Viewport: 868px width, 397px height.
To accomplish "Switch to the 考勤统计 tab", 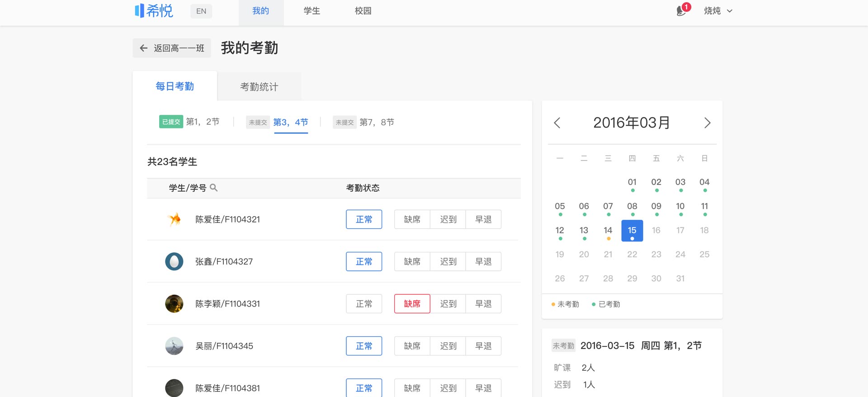I will (259, 87).
